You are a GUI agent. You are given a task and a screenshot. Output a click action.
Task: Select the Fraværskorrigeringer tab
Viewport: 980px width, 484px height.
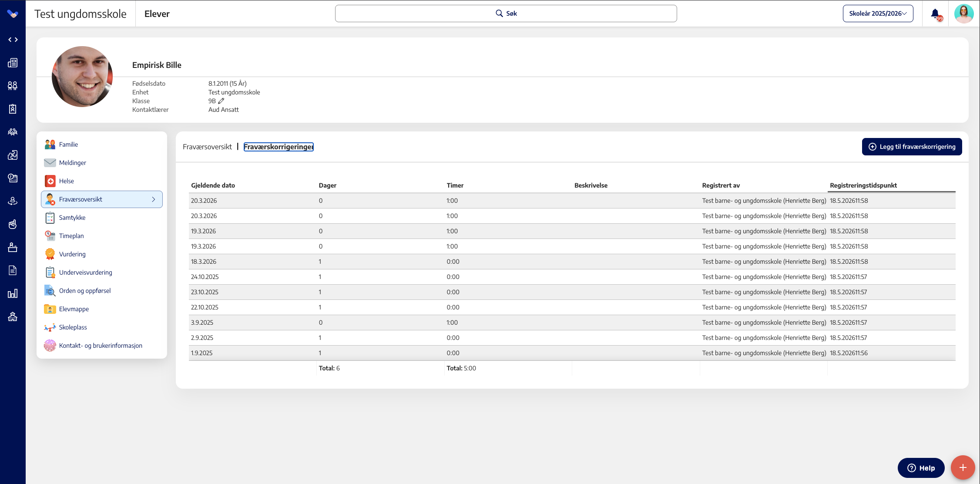point(279,147)
